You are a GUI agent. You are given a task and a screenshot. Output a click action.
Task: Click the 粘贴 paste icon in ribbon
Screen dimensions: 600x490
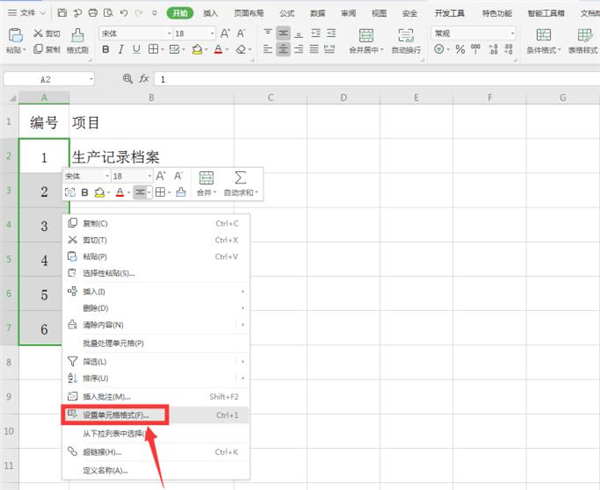[x=15, y=38]
